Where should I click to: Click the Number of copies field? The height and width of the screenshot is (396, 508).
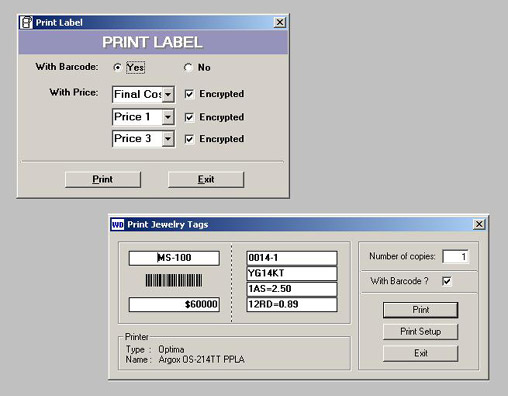pos(455,256)
